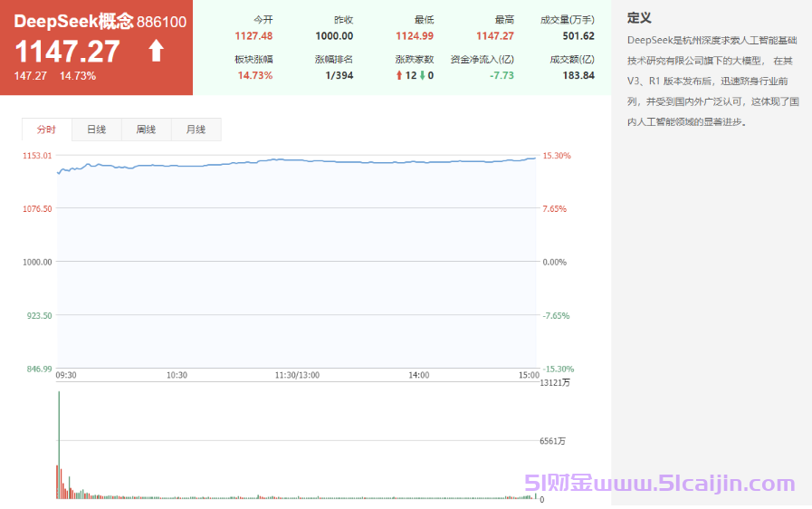This screenshot has height=509, width=812.
Task: Select the 分时 chart tab
Action: coord(46,130)
